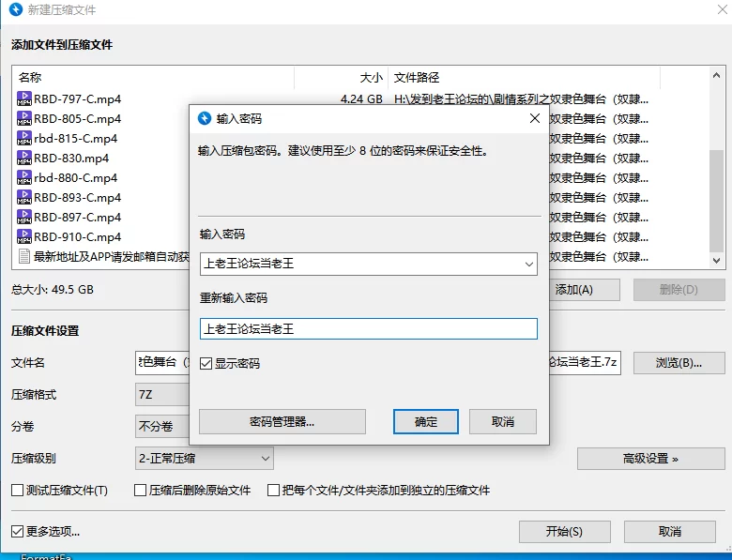
Task: Click the 确定 button
Action: click(x=426, y=422)
